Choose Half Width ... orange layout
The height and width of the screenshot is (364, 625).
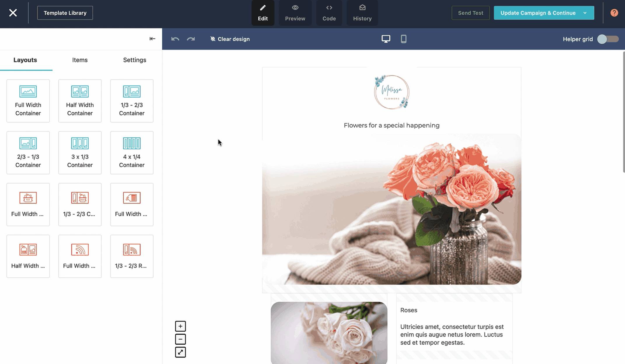click(28, 256)
